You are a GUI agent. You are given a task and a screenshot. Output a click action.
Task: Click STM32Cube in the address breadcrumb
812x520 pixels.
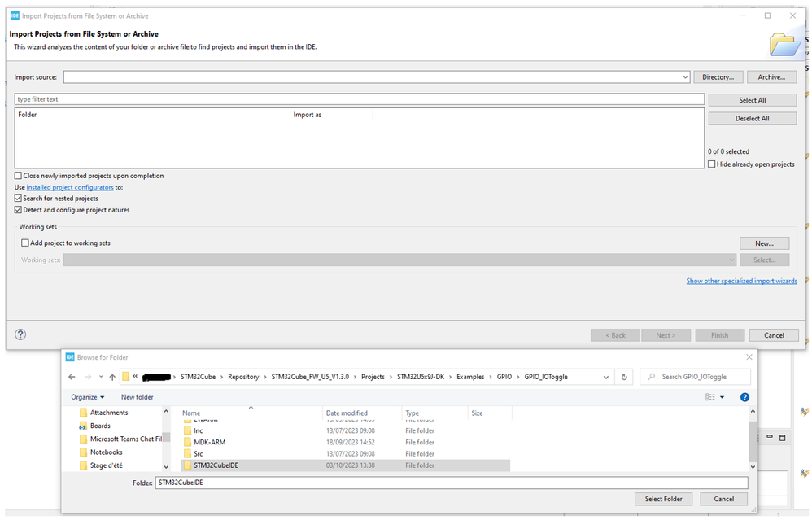(198, 377)
